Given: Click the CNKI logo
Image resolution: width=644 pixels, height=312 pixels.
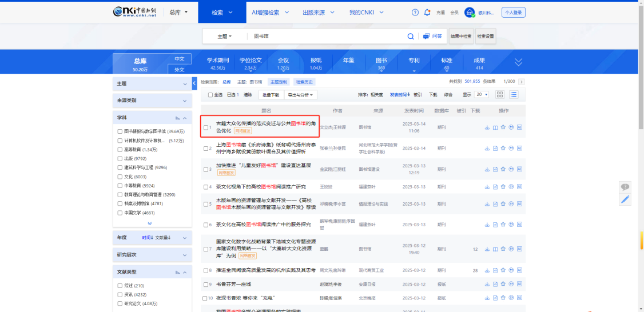Looking at the screenshot, I should click(135, 13).
